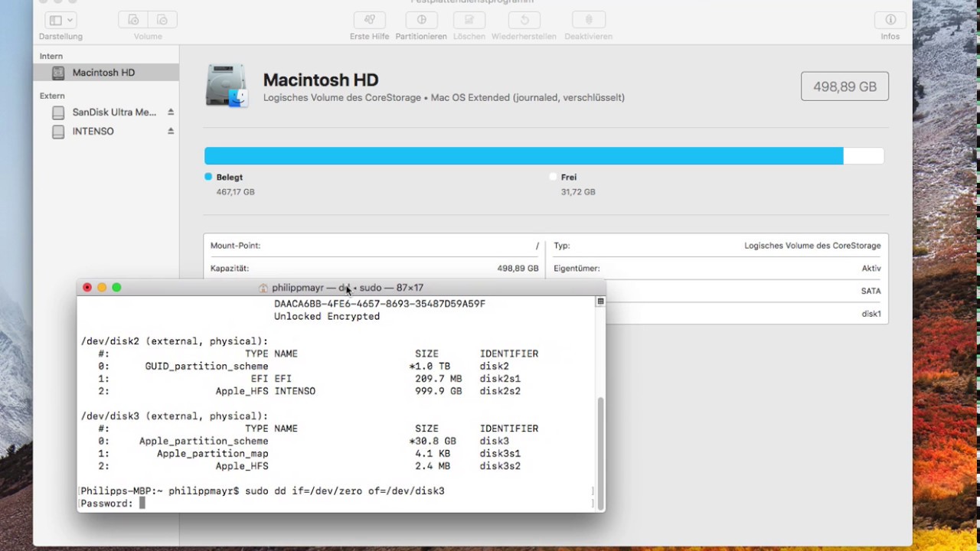980x551 pixels.
Task: Click 'Unlocked Encrypted' text in Terminal
Action: 327,316
